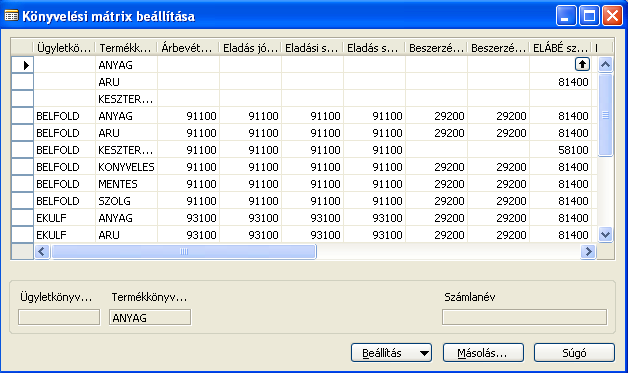Click the KESZTER... cell in the third row

pyautogui.click(x=126, y=99)
